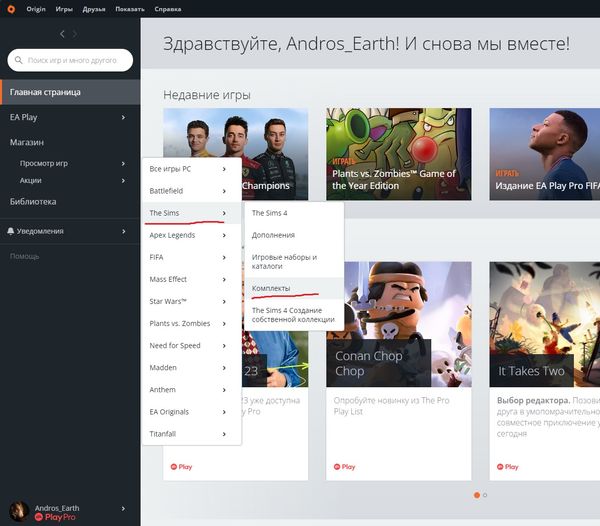This screenshot has width=600, height=526.
Task: Open the EA Originals submenu
Action: tap(192, 412)
